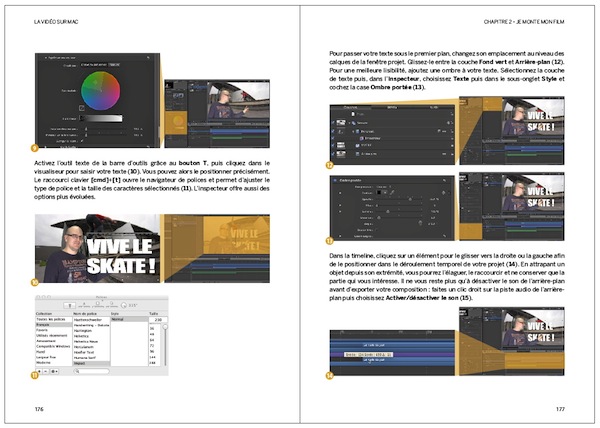Switch to the middle tab of the project pane

[392, 107]
